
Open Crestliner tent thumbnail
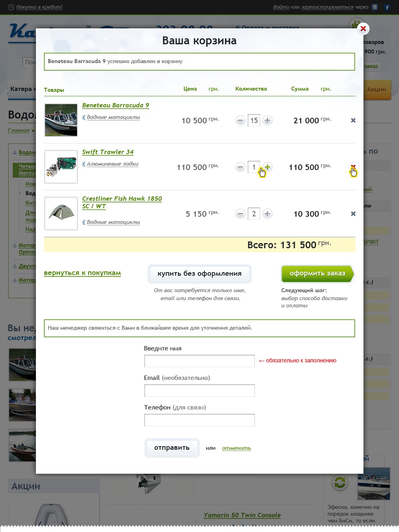click(x=61, y=214)
